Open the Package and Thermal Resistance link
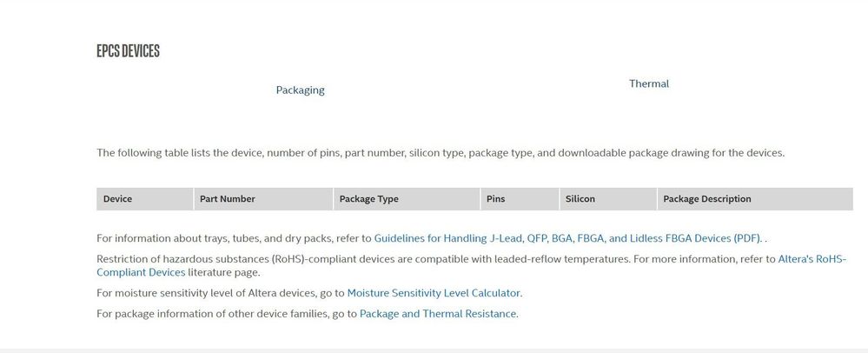 [x=438, y=314]
